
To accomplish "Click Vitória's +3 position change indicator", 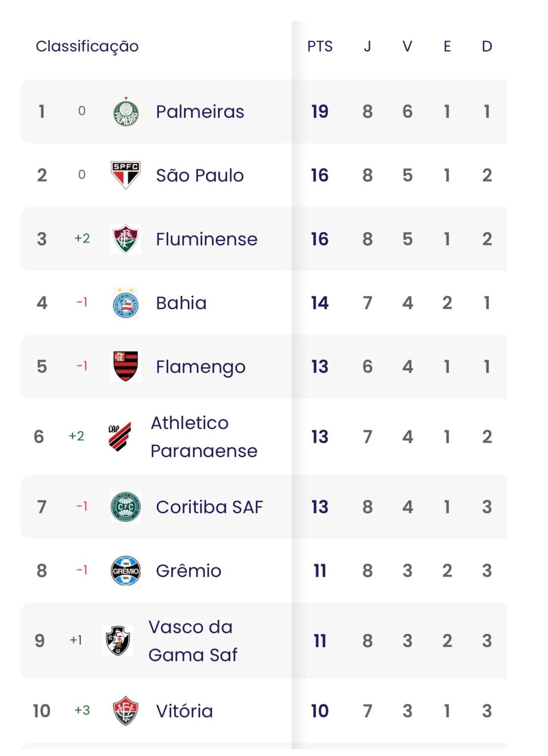I will (82, 710).
